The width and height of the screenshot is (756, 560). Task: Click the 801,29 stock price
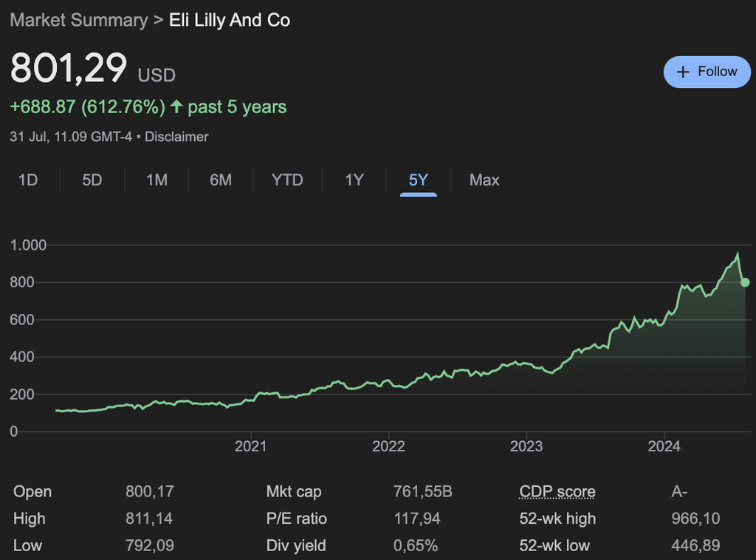pyautogui.click(x=69, y=69)
